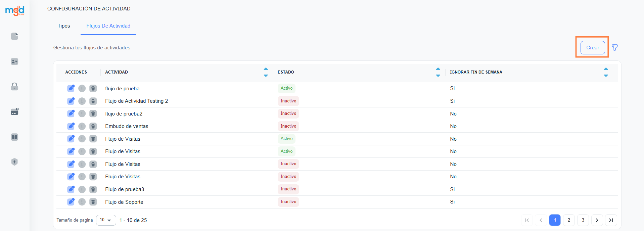
Task: Click the document icon in the sidebar
Action: click(14, 36)
